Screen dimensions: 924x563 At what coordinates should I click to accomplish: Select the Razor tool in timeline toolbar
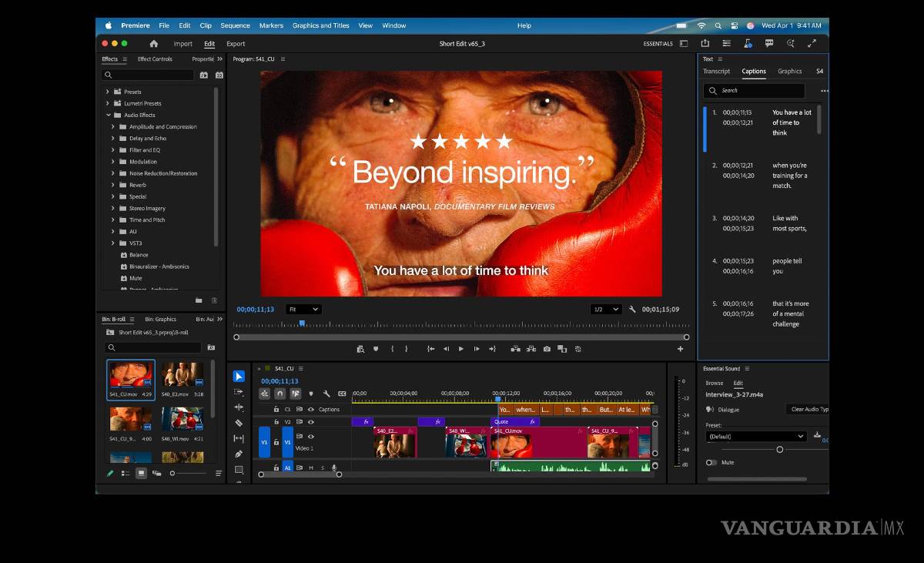pos(239,423)
